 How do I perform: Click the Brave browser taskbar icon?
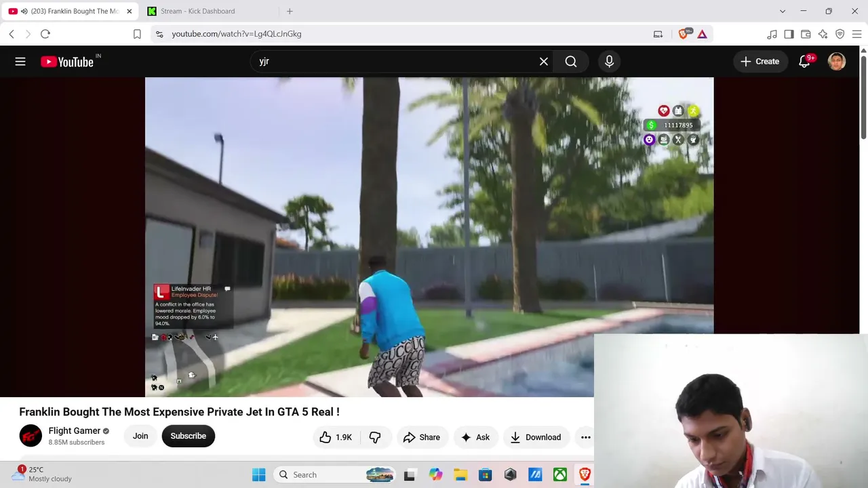(585, 475)
